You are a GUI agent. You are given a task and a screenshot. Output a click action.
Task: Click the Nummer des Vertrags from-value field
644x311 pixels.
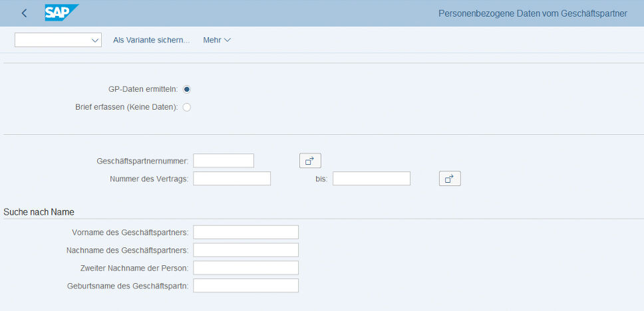click(x=232, y=178)
